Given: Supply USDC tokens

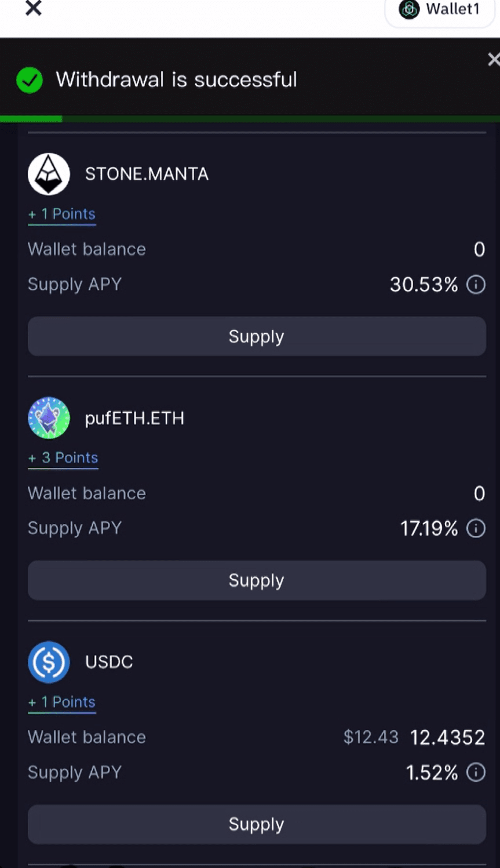Looking at the screenshot, I should [256, 824].
